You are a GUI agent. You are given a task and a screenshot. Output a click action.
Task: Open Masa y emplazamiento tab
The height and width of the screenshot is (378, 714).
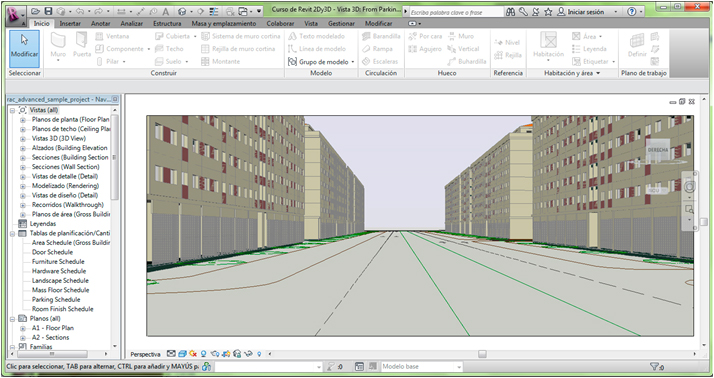[224, 23]
